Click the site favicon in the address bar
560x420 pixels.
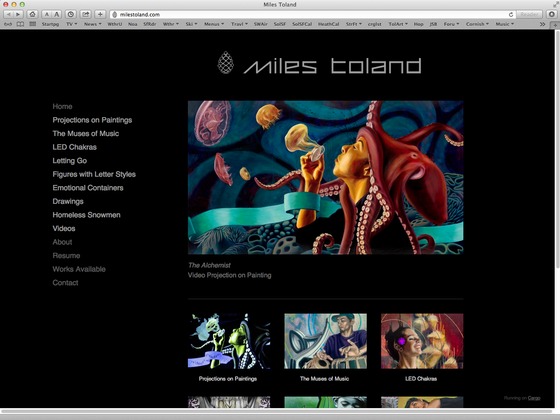[x=115, y=14]
